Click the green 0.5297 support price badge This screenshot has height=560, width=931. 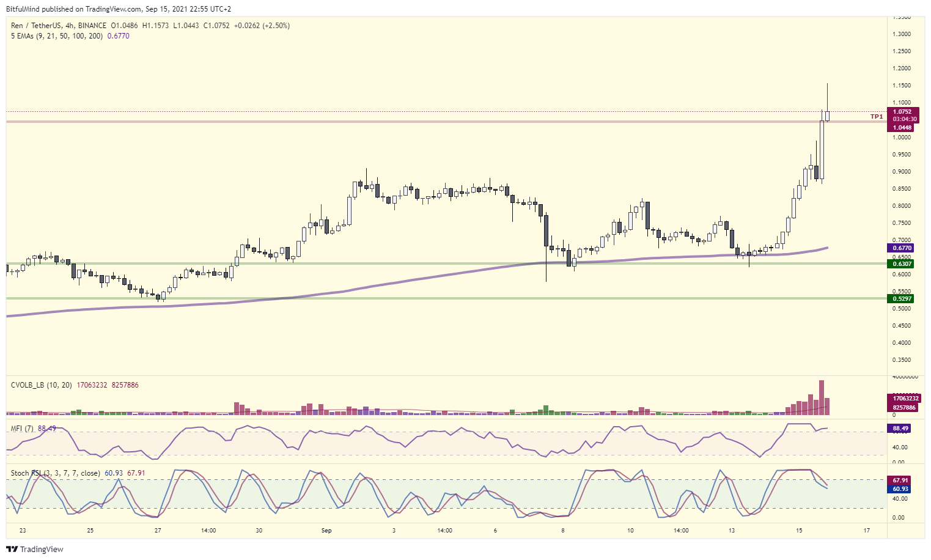(x=902, y=299)
